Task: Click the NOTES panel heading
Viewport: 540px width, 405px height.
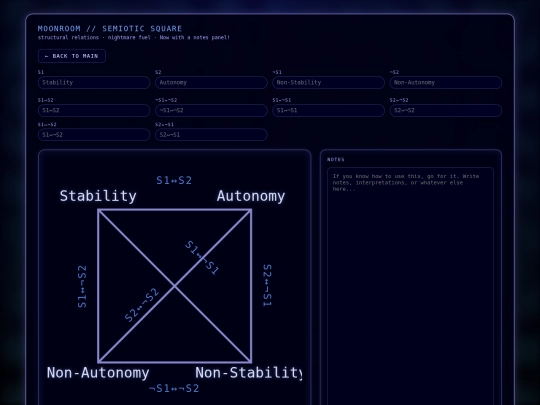Action: click(336, 159)
